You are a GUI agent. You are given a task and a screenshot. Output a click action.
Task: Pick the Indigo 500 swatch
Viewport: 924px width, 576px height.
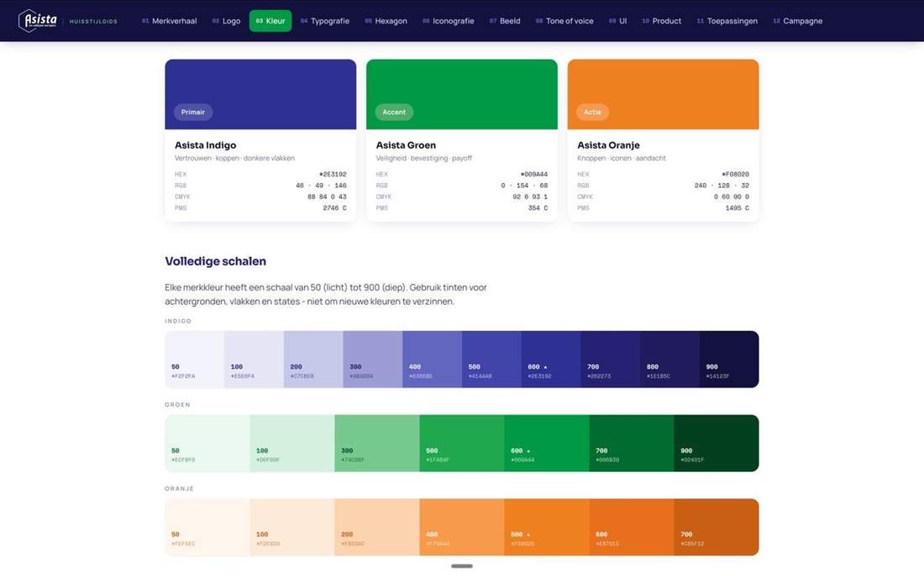(491, 359)
